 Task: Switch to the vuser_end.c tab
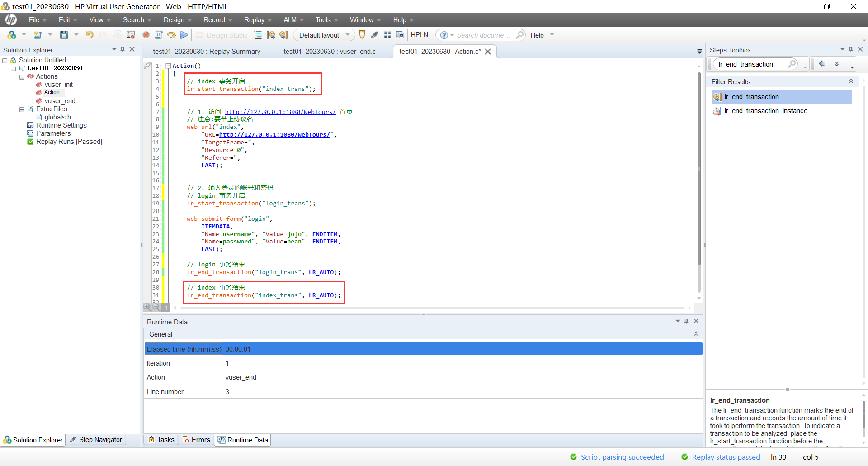(330, 52)
